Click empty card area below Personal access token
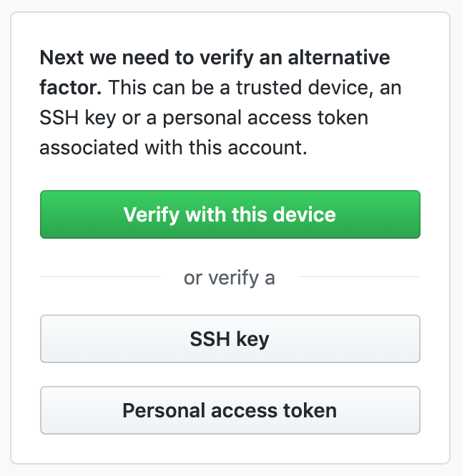462x476 pixels. pos(230,449)
